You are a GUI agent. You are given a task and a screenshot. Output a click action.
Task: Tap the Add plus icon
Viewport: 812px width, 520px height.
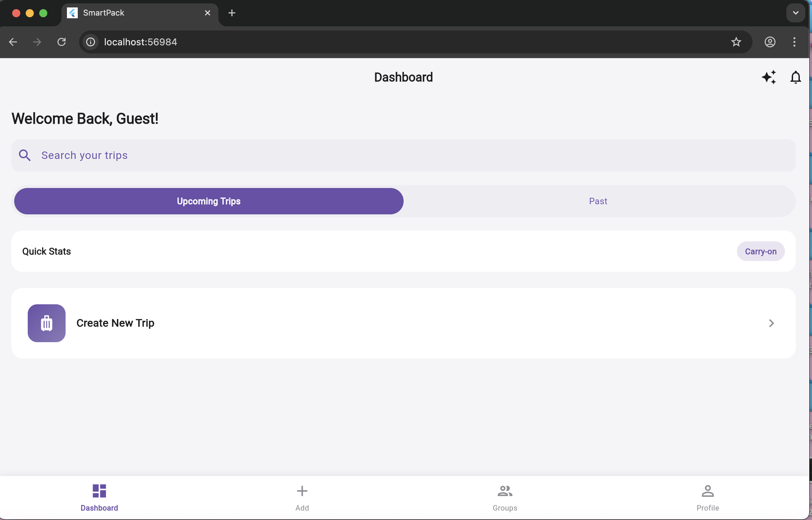302,491
